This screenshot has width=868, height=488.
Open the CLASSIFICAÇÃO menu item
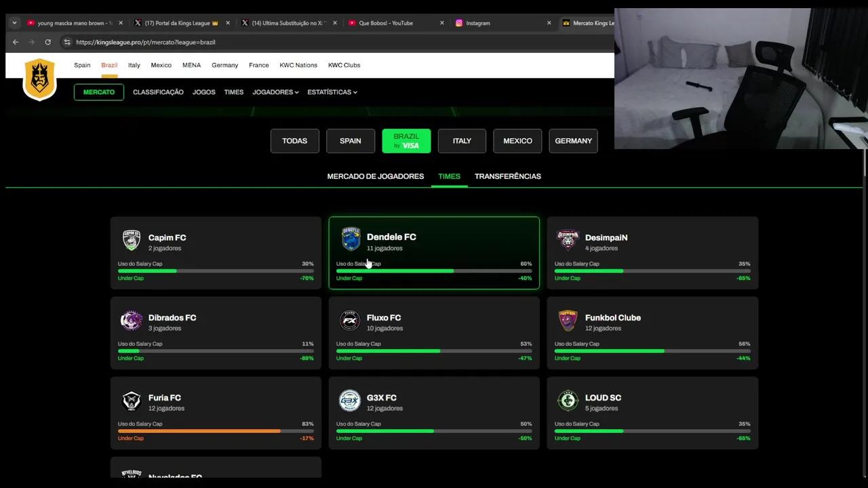(x=158, y=92)
